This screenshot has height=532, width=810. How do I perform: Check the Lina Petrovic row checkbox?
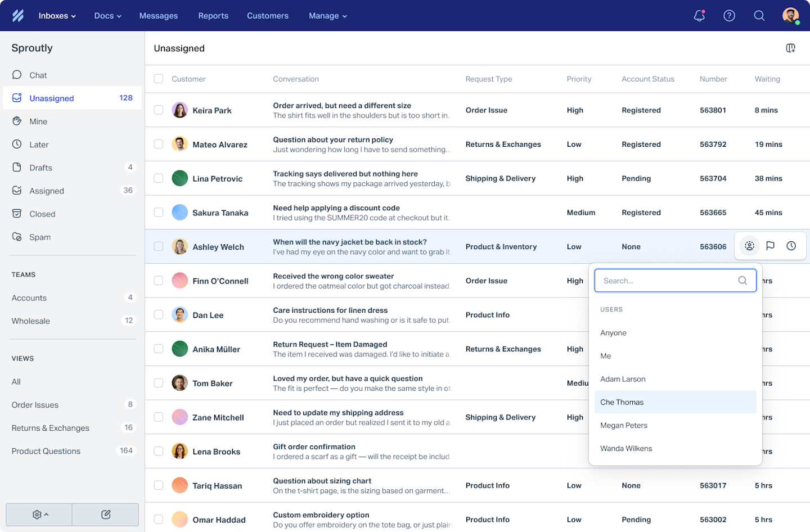click(x=159, y=178)
